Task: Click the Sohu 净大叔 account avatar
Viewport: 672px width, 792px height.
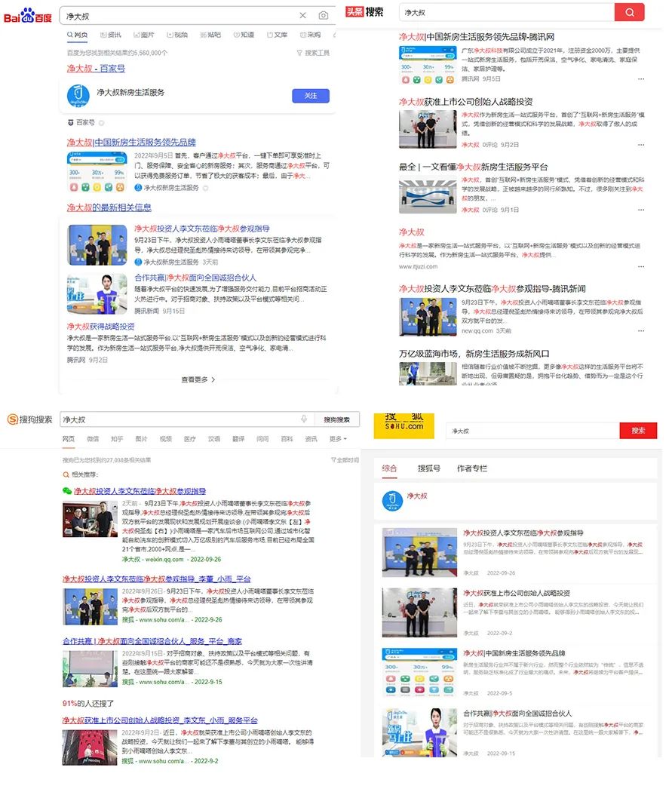Action: pos(392,502)
